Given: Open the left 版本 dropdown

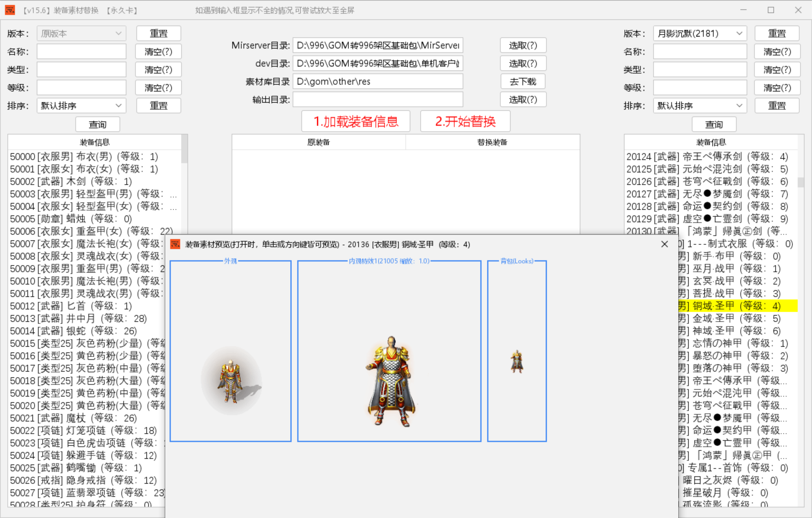Looking at the screenshot, I should click(x=81, y=34).
